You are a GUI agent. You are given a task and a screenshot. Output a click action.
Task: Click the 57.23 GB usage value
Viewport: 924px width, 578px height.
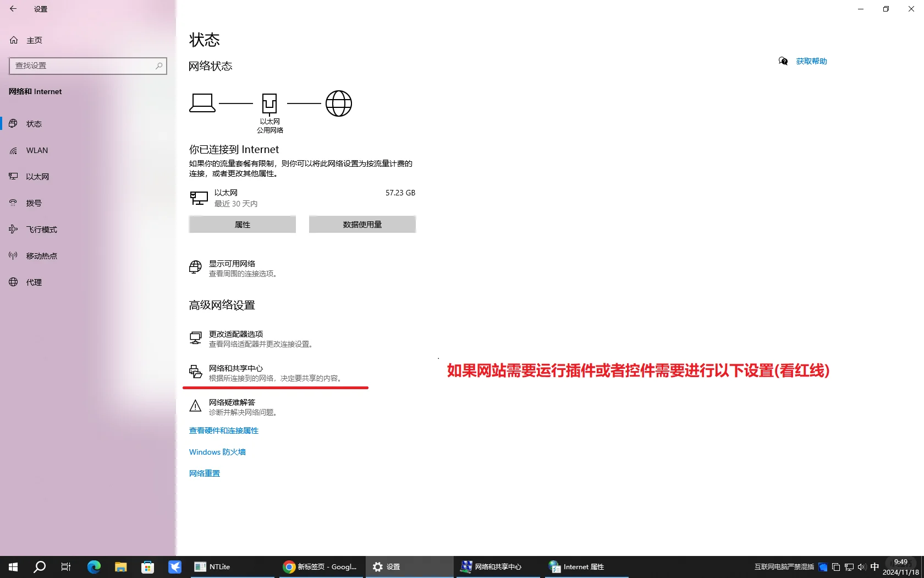click(x=400, y=193)
